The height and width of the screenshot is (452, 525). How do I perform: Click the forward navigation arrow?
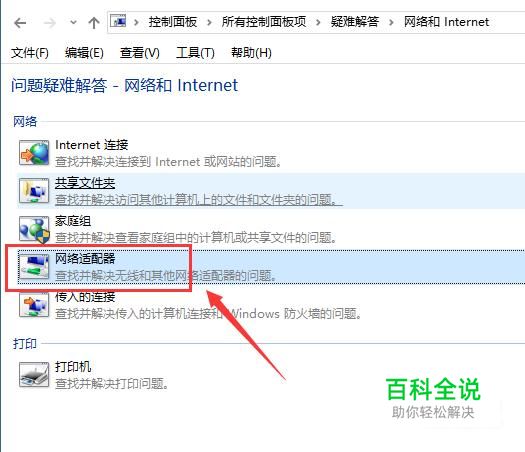tap(50, 23)
